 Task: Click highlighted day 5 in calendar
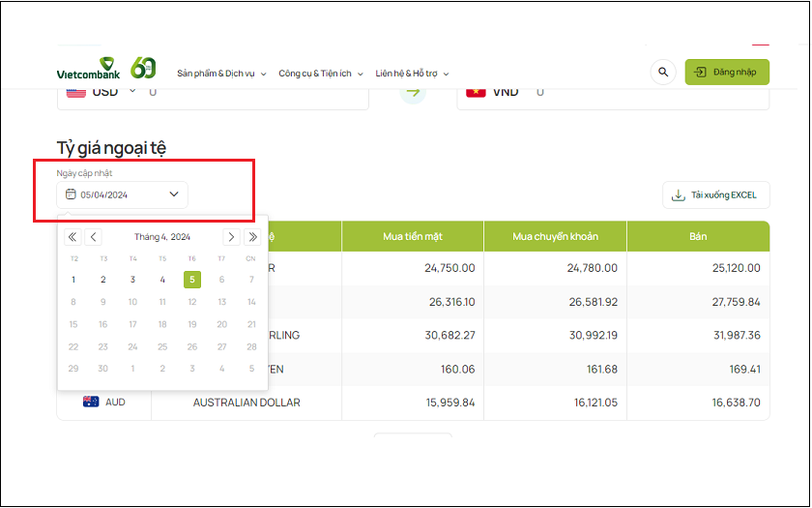(x=192, y=280)
